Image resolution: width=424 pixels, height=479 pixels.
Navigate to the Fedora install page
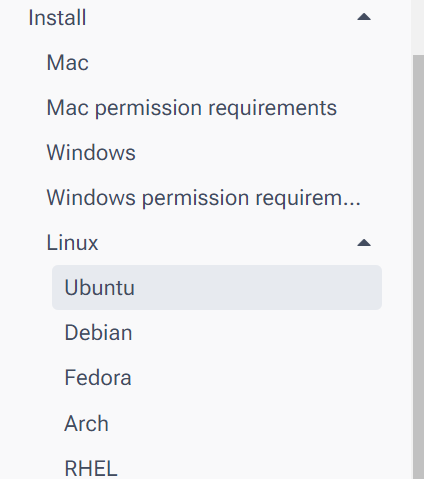click(98, 377)
